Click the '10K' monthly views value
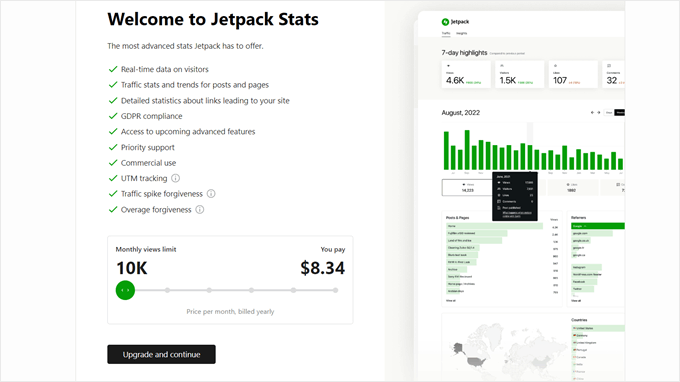 [x=132, y=268]
